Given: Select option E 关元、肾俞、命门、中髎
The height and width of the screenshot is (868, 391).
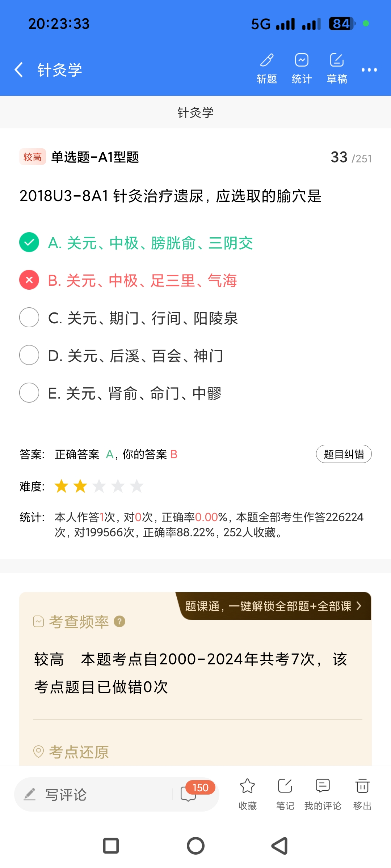Looking at the screenshot, I should tap(29, 393).
